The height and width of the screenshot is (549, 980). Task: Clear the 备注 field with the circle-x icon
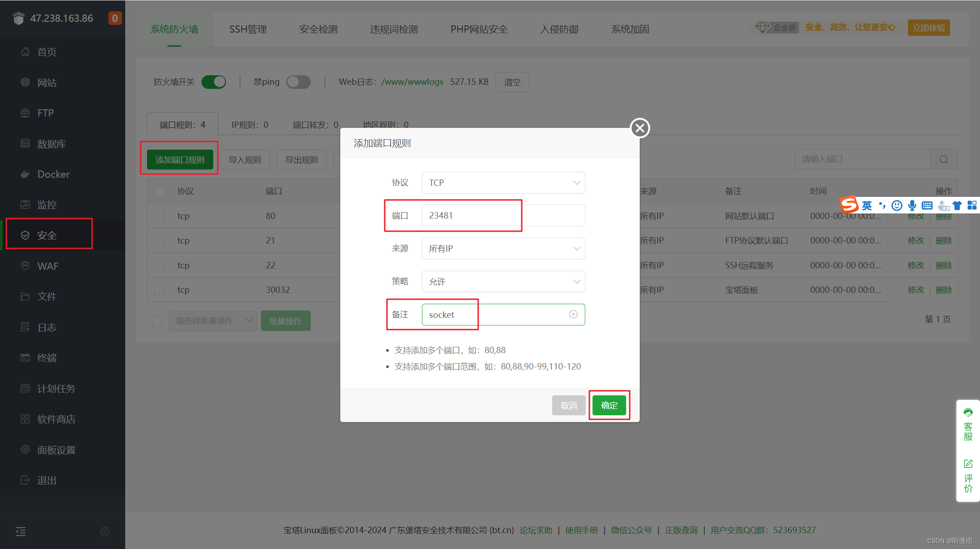click(x=573, y=315)
